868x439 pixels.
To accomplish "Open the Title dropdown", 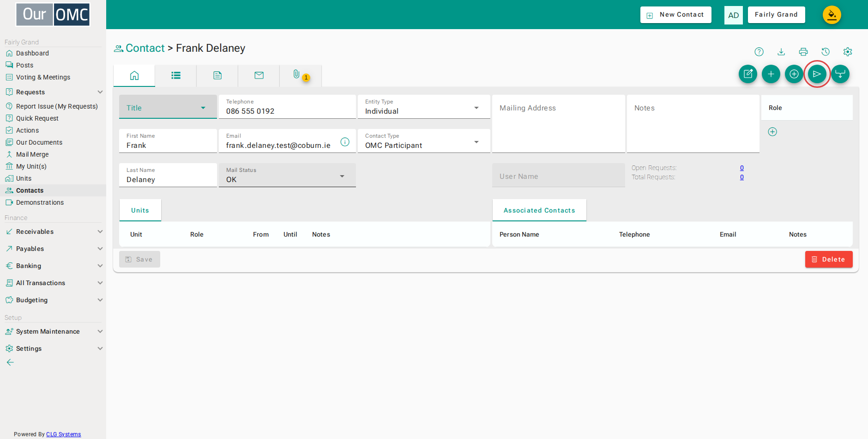I will point(168,107).
